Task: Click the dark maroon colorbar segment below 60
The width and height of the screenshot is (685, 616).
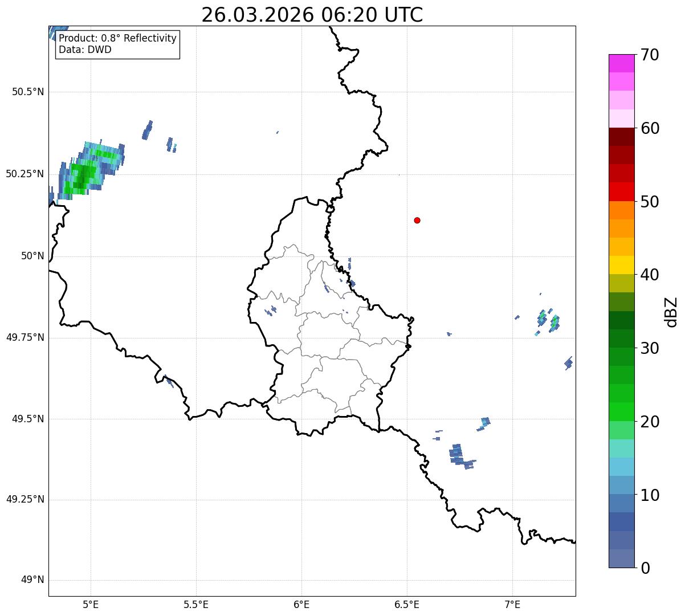Action: [x=622, y=137]
